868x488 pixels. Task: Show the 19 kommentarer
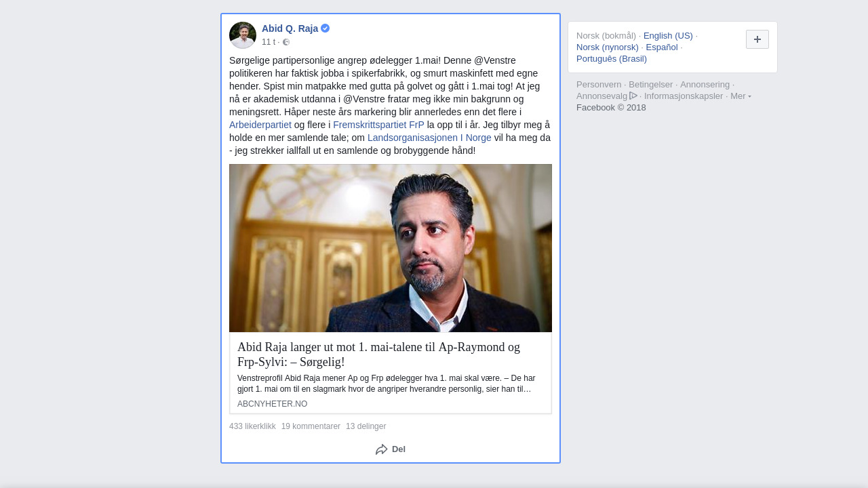point(311,426)
